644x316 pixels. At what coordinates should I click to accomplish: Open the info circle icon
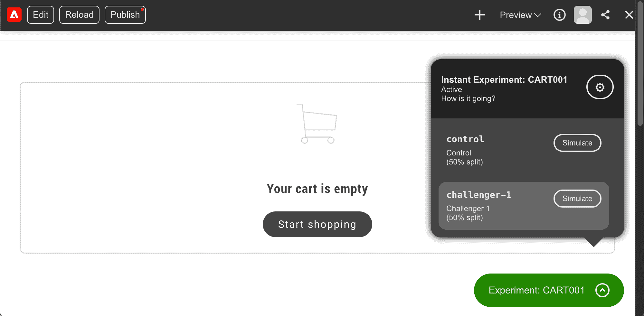(x=560, y=15)
